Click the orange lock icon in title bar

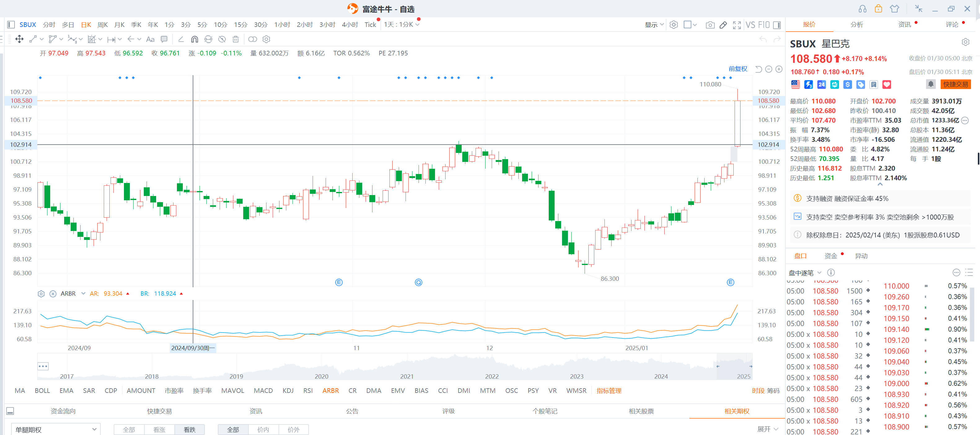click(878, 8)
